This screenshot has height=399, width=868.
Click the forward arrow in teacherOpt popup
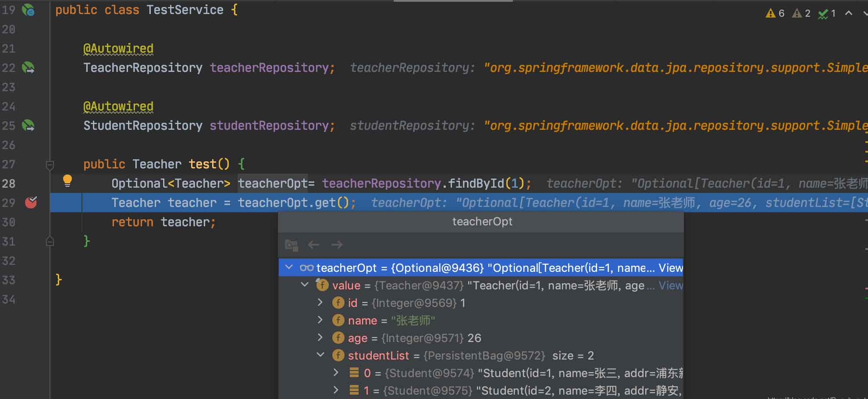(x=337, y=245)
